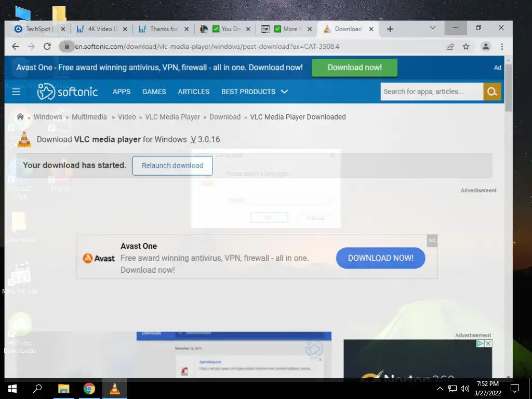Screen dimensions: 532x399
Task: Switch to the Thanks for tab
Action: click(x=163, y=29)
